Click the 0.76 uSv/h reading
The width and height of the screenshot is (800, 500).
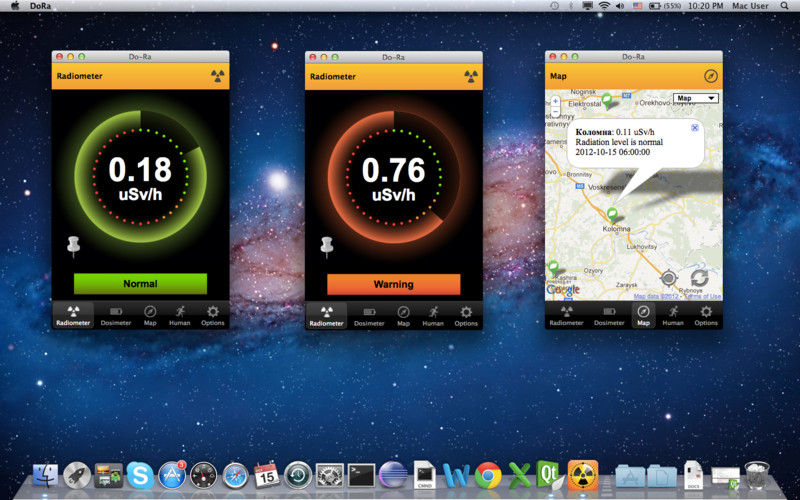click(393, 178)
